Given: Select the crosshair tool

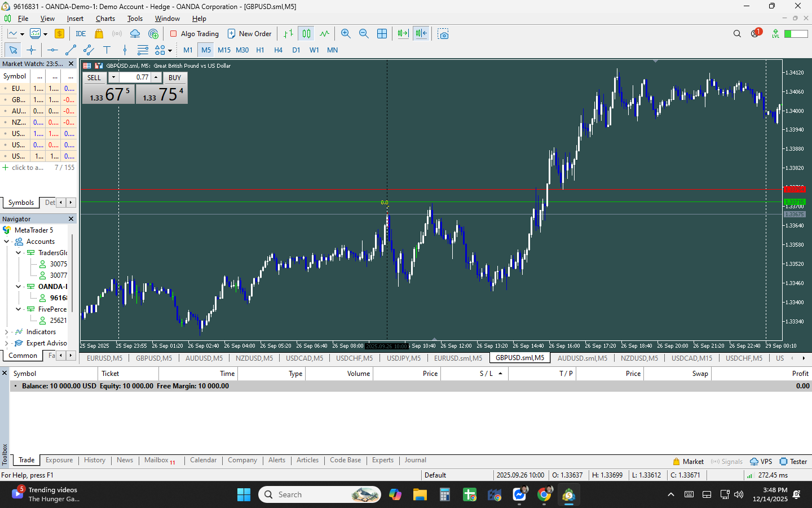Looking at the screenshot, I should coord(31,50).
